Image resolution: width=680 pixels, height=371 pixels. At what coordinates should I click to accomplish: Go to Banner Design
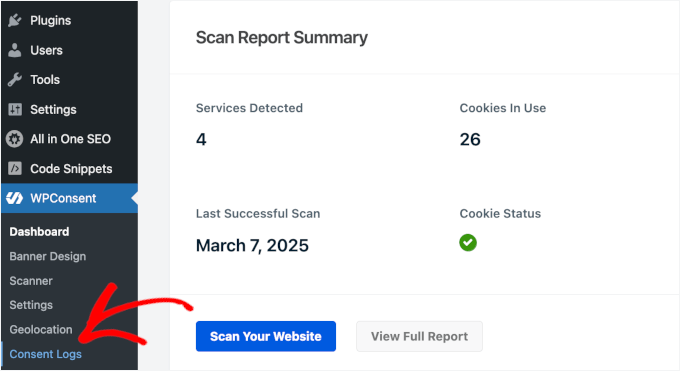(x=48, y=256)
